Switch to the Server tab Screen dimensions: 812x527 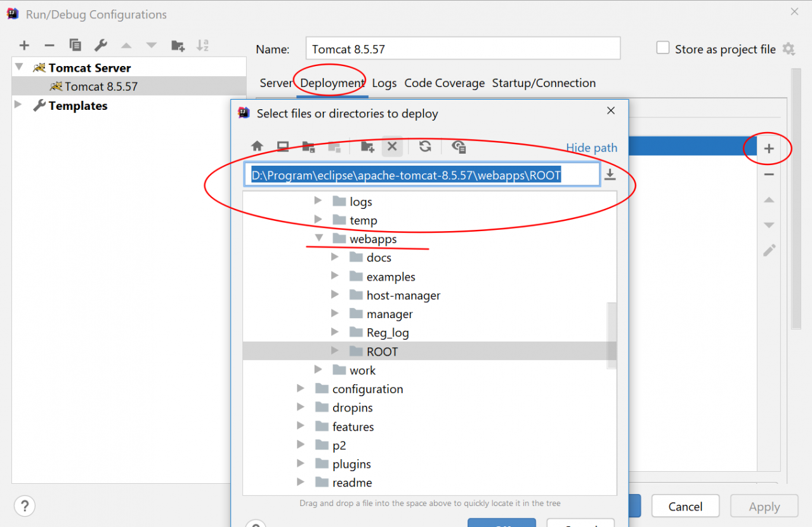point(276,83)
